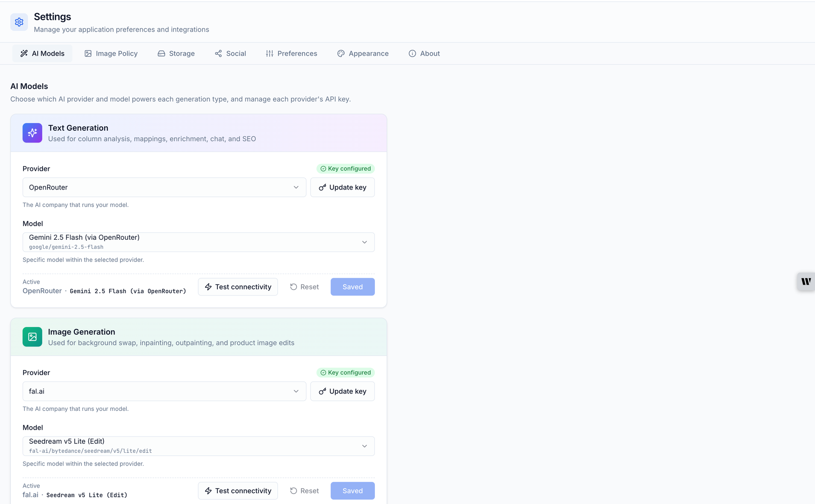Click the Text Generation sparkle icon

32,133
